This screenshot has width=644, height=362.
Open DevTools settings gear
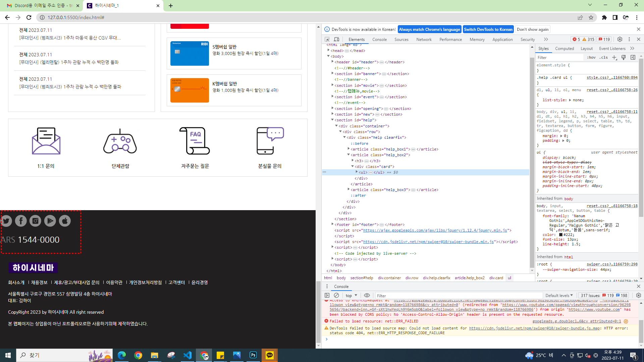tap(620, 39)
